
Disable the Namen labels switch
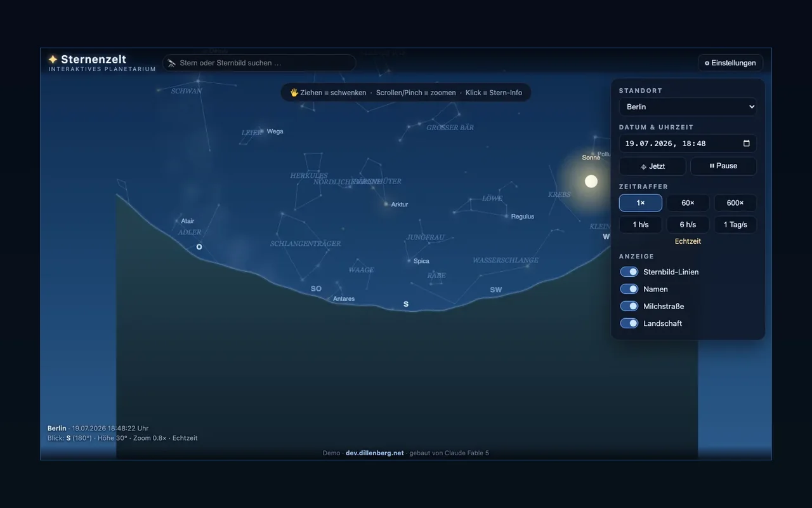point(629,289)
